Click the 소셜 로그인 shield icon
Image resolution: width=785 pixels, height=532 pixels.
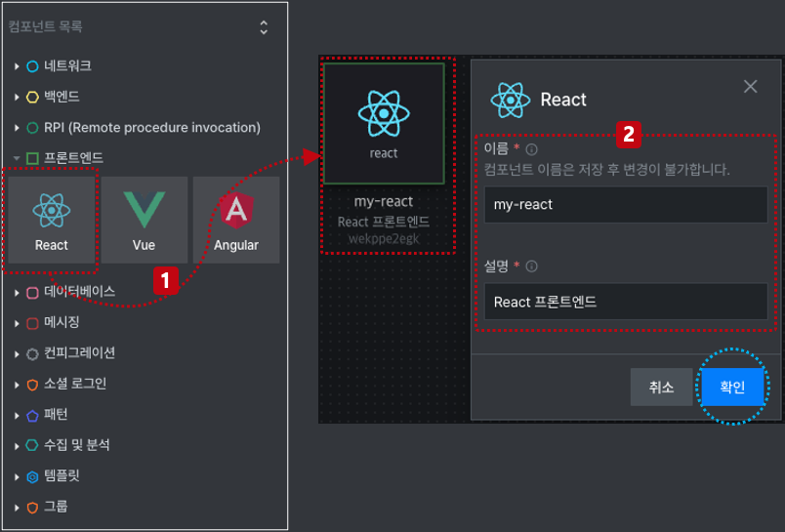click(32, 385)
